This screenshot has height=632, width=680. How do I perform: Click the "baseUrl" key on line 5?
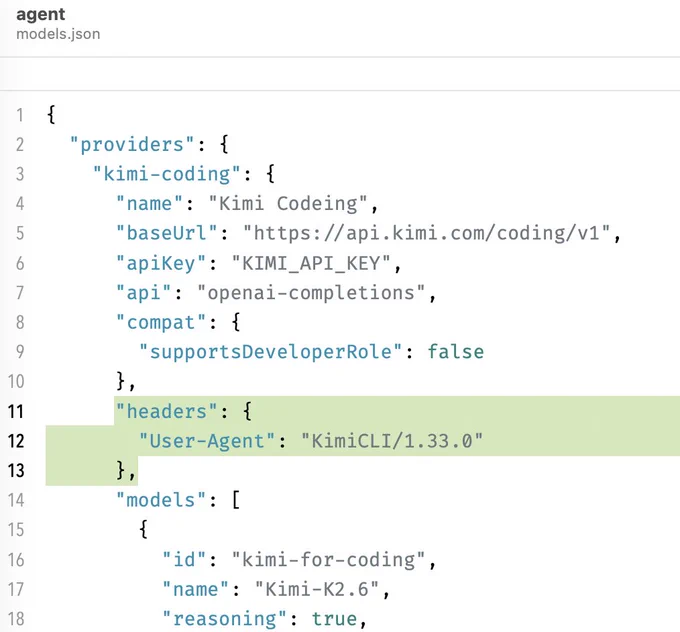(167, 233)
